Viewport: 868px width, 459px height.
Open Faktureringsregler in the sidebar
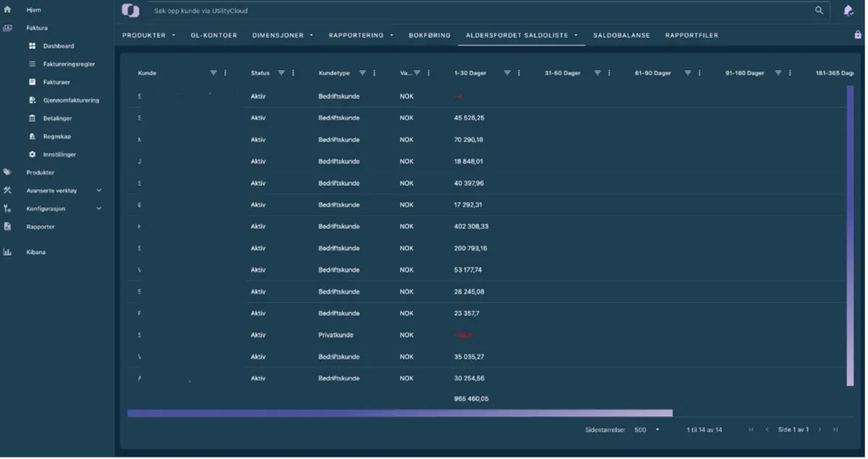(69, 64)
